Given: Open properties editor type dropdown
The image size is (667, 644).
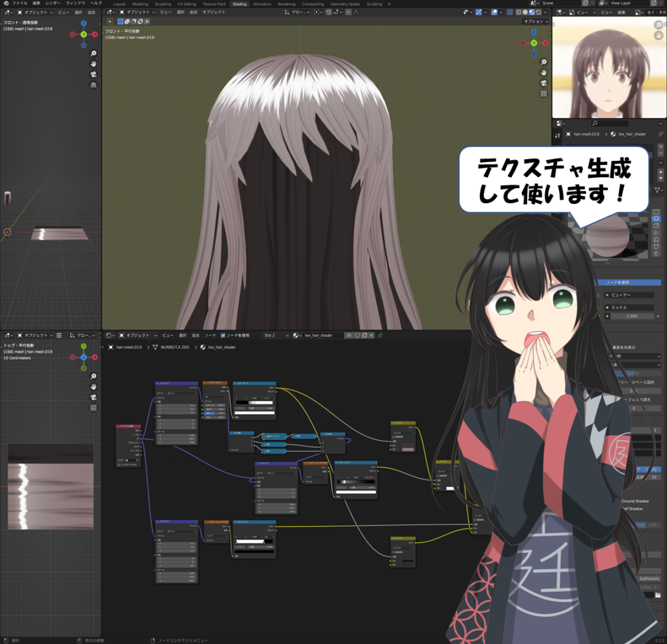Looking at the screenshot, I should (x=561, y=123).
